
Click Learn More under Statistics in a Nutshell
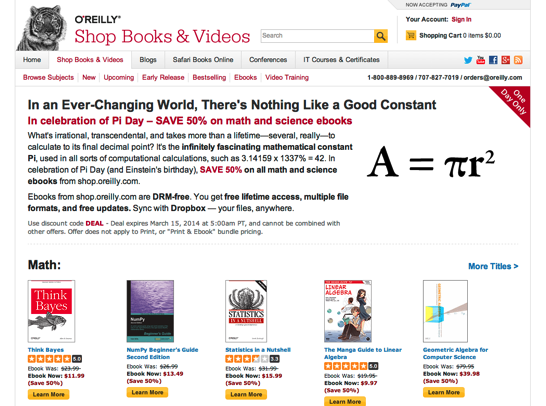click(x=246, y=395)
